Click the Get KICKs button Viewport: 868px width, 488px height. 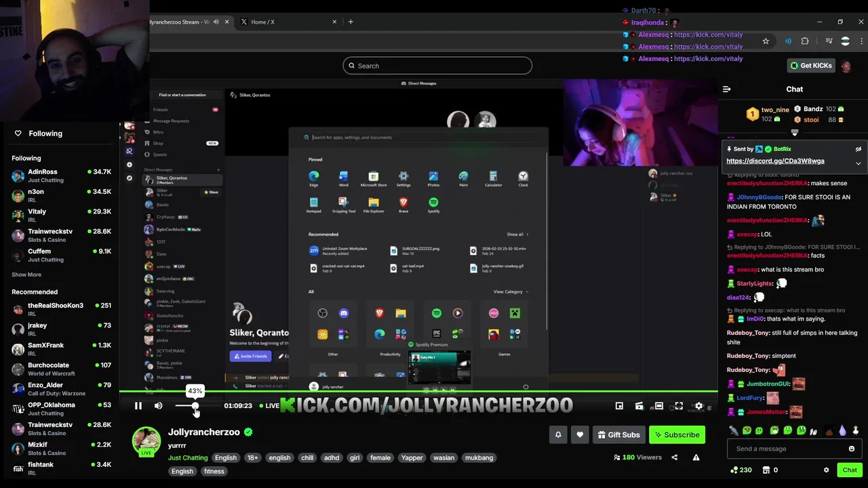click(810, 66)
